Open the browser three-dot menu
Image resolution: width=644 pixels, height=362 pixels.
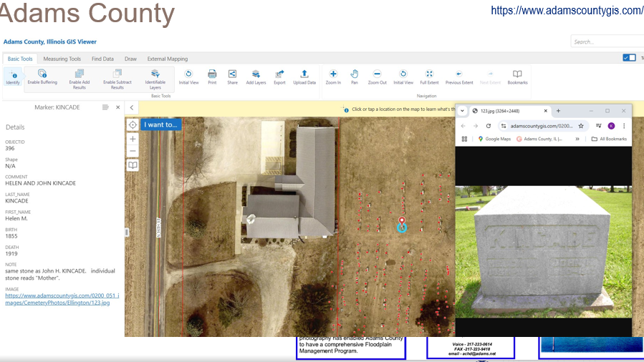[624, 126]
